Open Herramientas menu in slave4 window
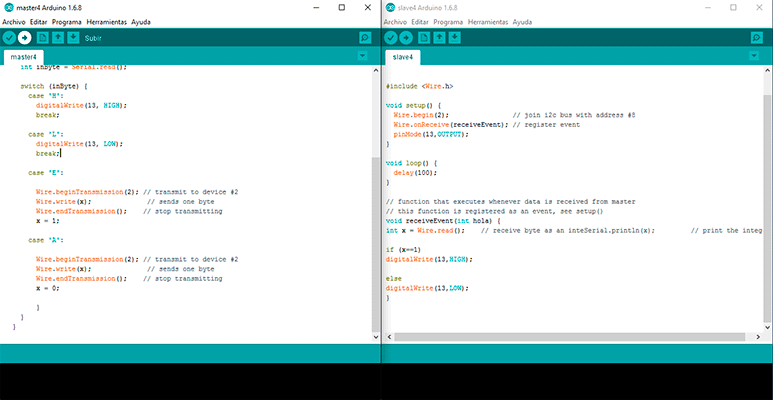The image size is (773, 400). (488, 22)
